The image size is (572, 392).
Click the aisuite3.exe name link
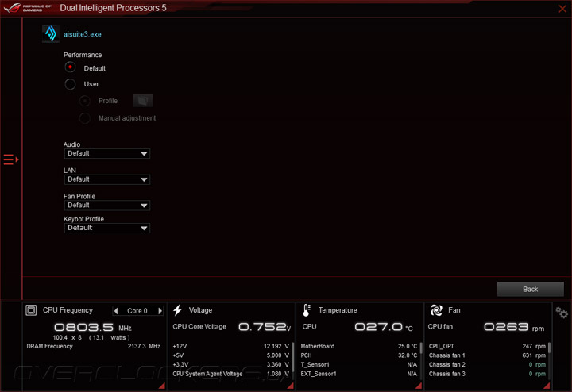[x=83, y=34]
